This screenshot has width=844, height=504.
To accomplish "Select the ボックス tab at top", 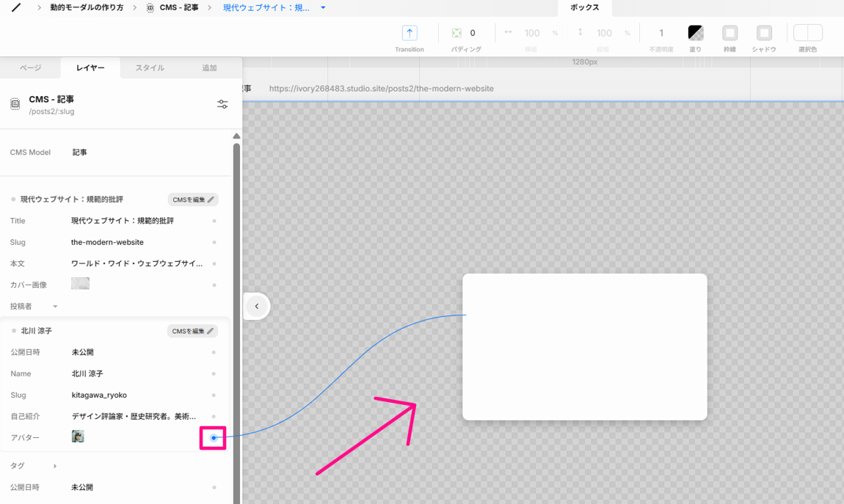I will click(584, 7).
